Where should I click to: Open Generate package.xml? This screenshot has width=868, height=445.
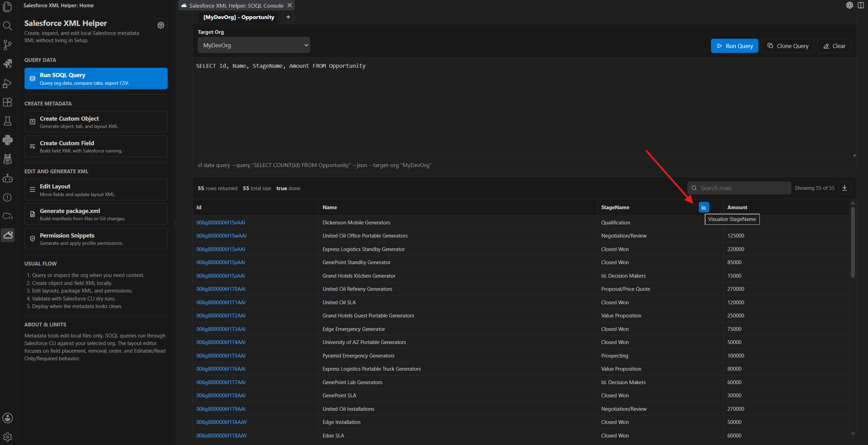point(96,214)
